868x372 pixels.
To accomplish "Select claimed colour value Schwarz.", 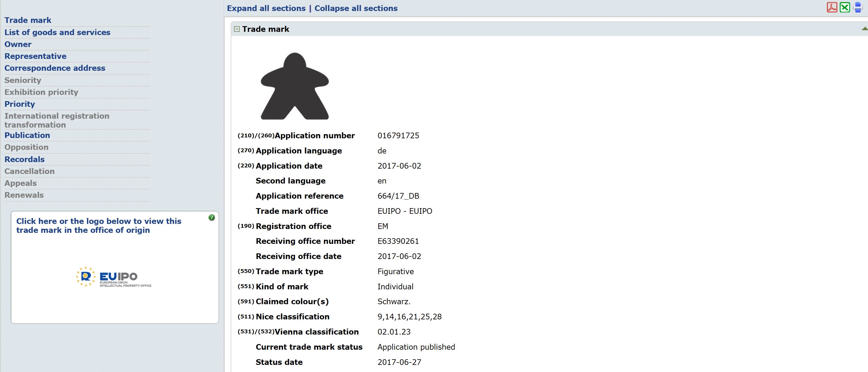I will (394, 302).
